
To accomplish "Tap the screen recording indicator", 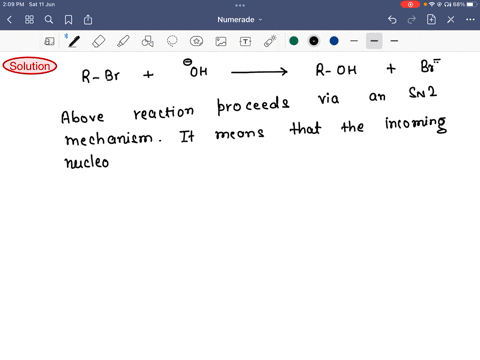I will (410, 4).
